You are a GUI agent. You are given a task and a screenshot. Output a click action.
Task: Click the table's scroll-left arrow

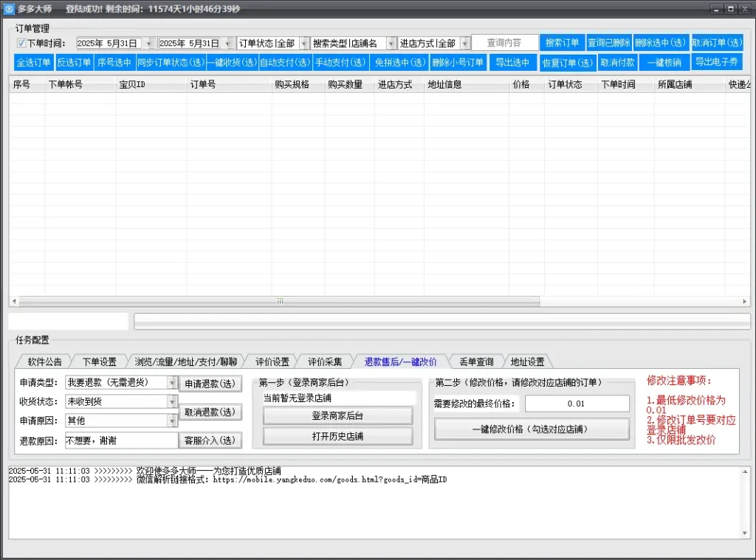click(x=14, y=301)
